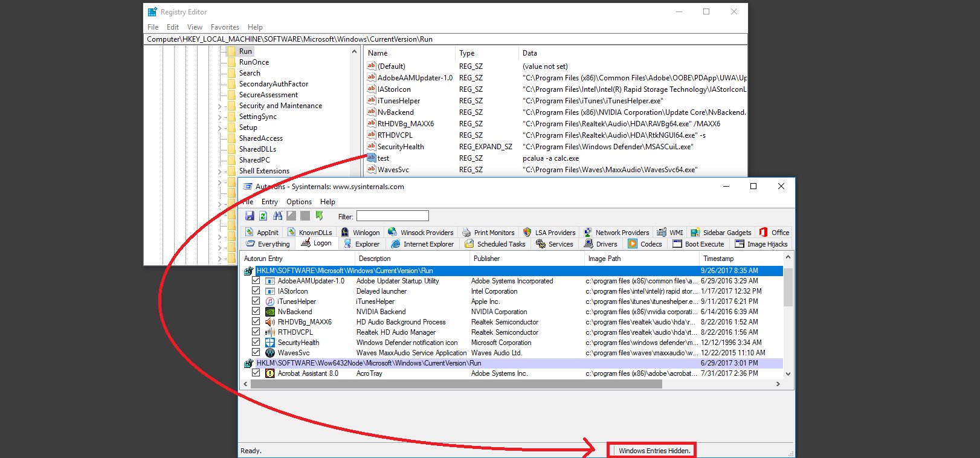The width and height of the screenshot is (980, 458).
Task: Uncheck the Acrobat Assistant 8.0 entry
Action: (x=256, y=373)
